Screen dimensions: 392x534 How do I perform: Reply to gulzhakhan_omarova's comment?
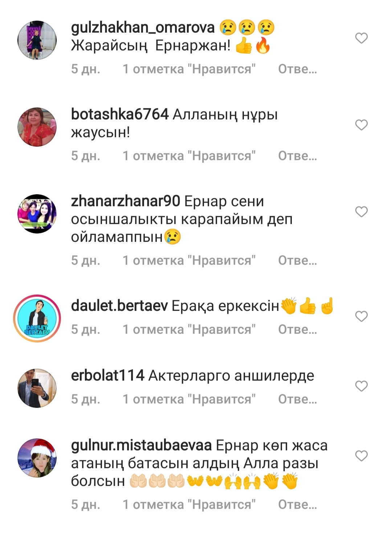click(x=297, y=69)
